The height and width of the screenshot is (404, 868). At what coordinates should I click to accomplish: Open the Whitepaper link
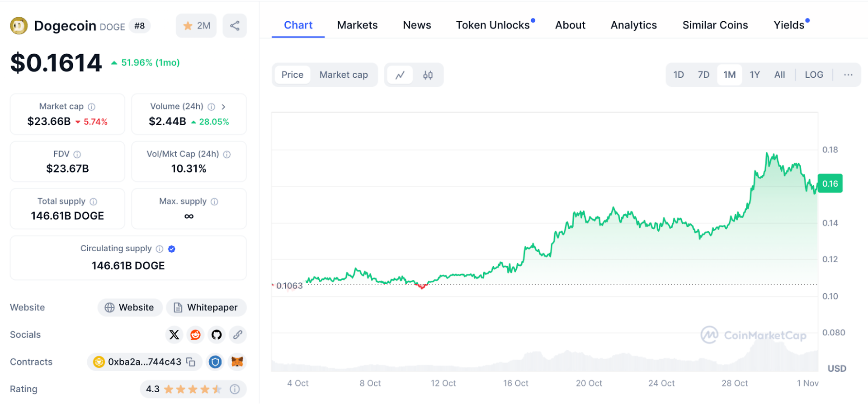(206, 308)
